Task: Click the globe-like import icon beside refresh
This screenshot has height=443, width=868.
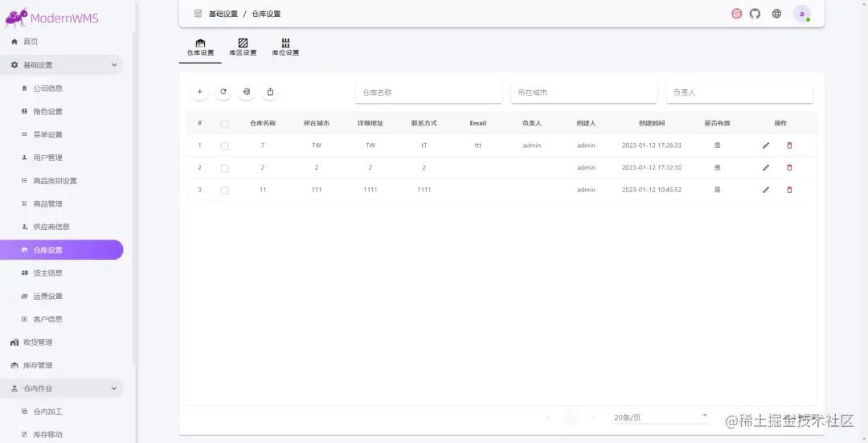Action: tap(247, 92)
